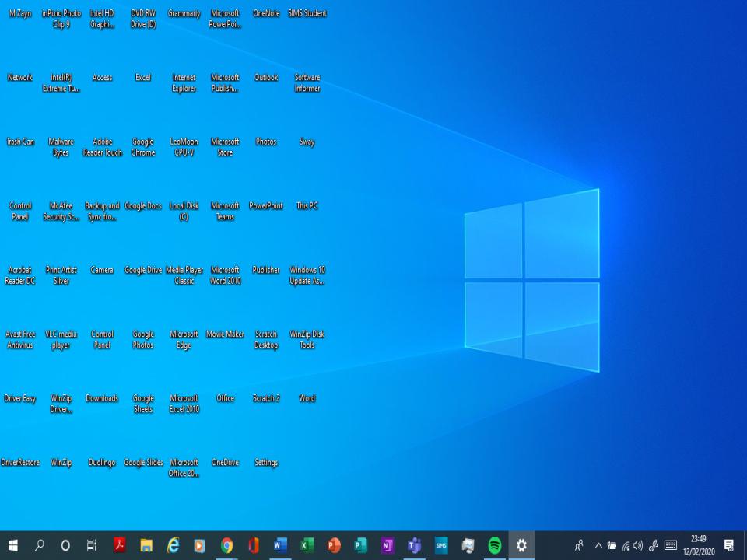This screenshot has height=560, width=747.
Task: Open the red Office icon on the taskbar
Action: tap(254, 545)
